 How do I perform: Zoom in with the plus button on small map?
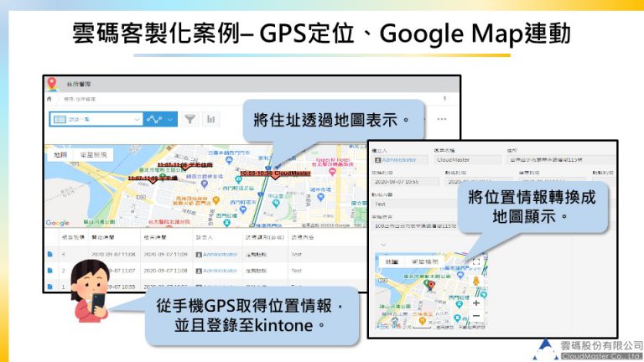pyautogui.click(x=476, y=303)
